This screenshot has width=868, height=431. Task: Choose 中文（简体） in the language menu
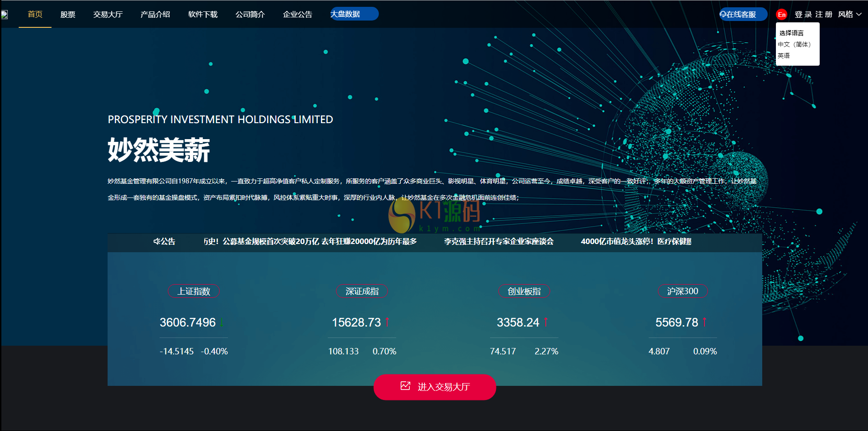point(795,44)
